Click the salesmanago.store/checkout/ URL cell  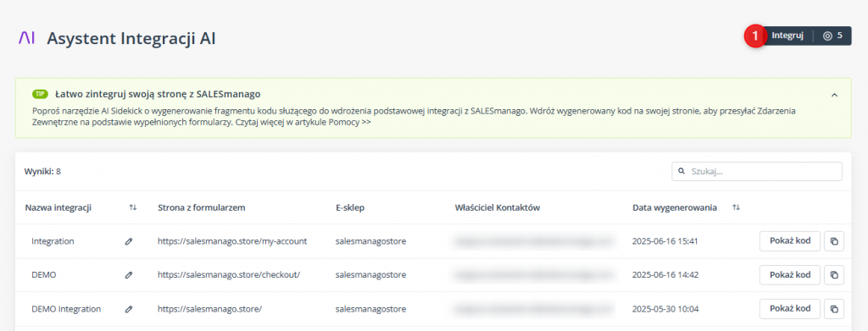click(x=229, y=275)
